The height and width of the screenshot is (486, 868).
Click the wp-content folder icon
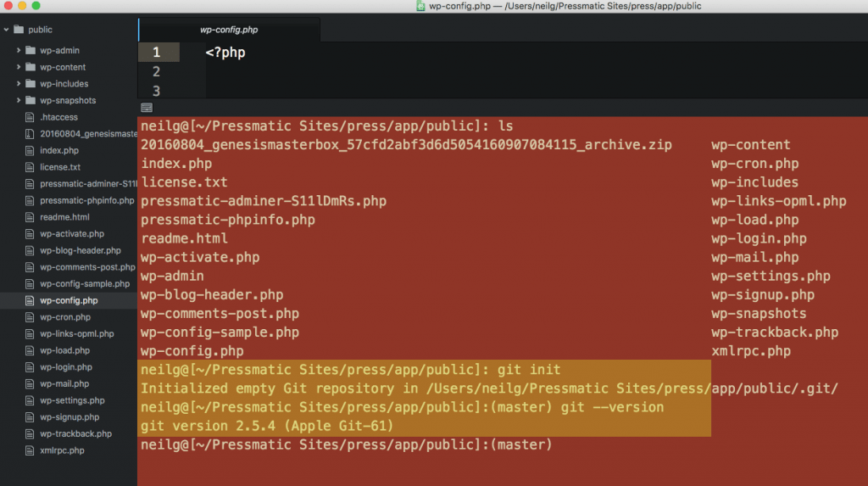pyautogui.click(x=31, y=67)
